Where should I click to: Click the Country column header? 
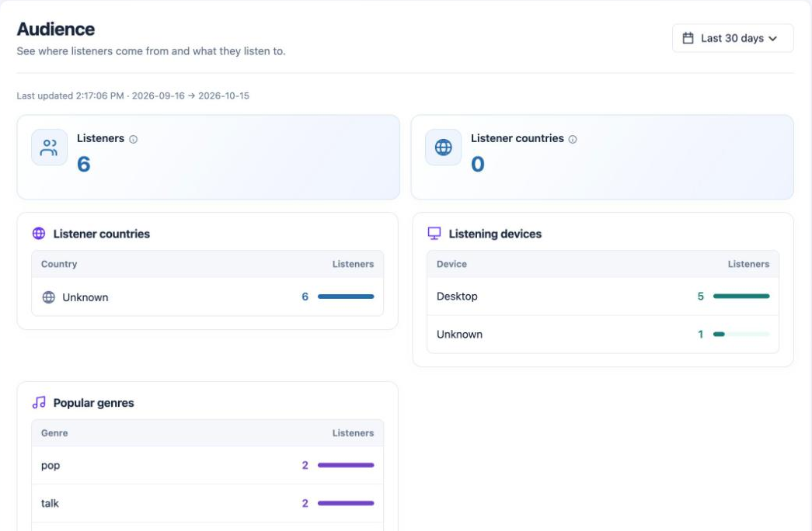click(59, 264)
